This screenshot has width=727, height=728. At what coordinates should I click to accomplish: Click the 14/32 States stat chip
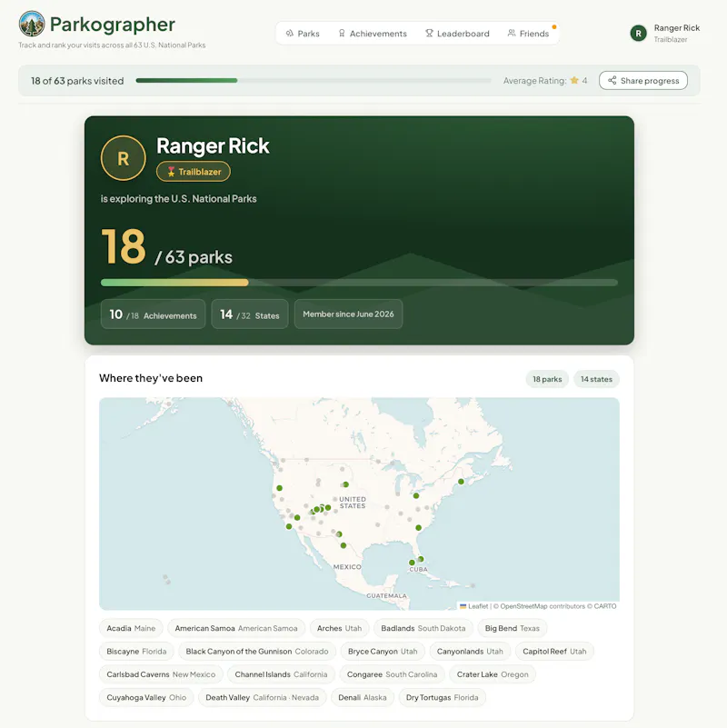pyautogui.click(x=250, y=314)
